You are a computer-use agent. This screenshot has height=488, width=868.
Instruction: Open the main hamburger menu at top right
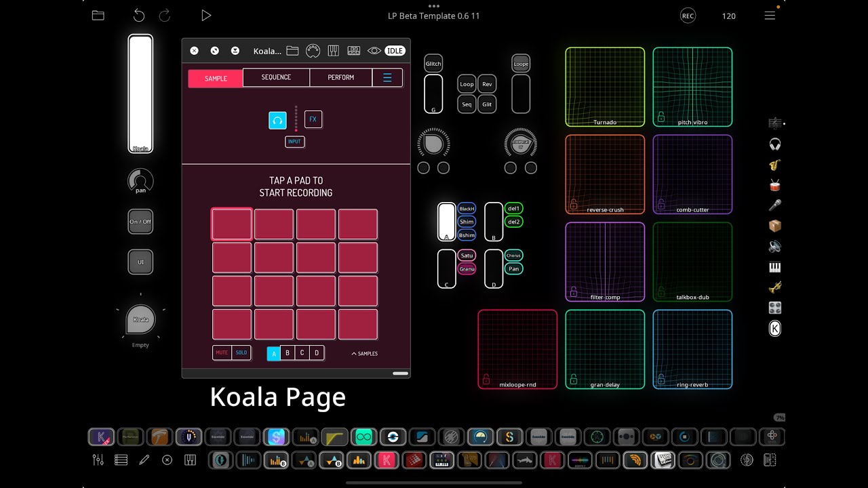coord(770,16)
